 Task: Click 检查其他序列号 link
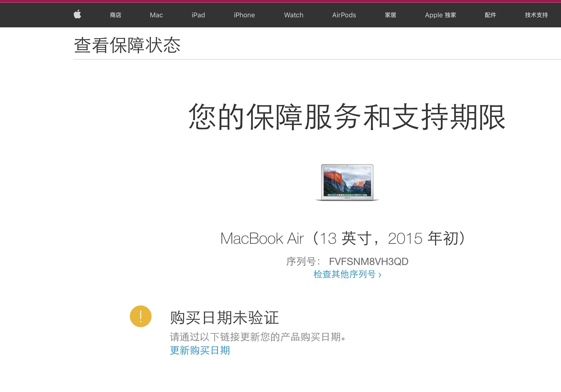[347, 274]
